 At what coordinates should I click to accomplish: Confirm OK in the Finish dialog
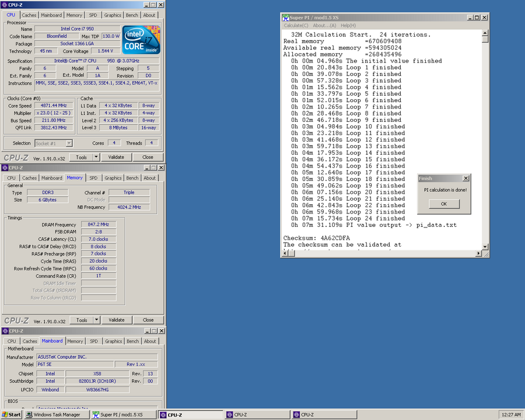(x=444, y=204)
